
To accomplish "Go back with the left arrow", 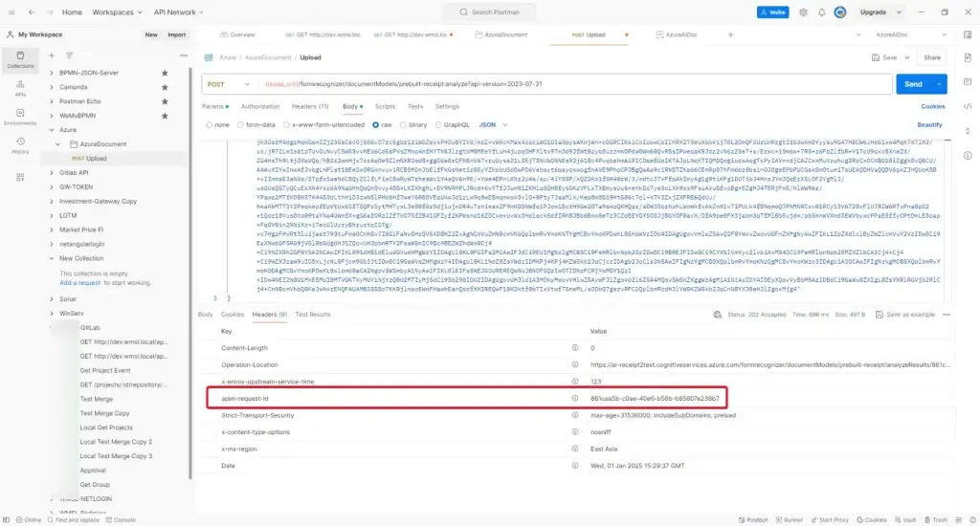I will coord(32,11).
